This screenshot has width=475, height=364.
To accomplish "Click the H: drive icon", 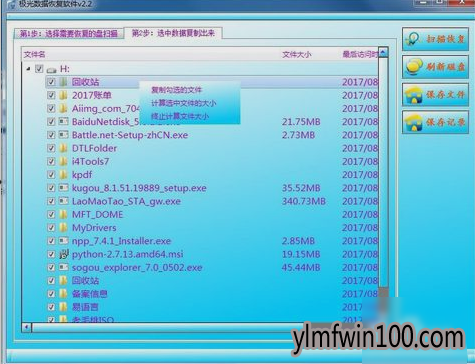I will (51, 69).
